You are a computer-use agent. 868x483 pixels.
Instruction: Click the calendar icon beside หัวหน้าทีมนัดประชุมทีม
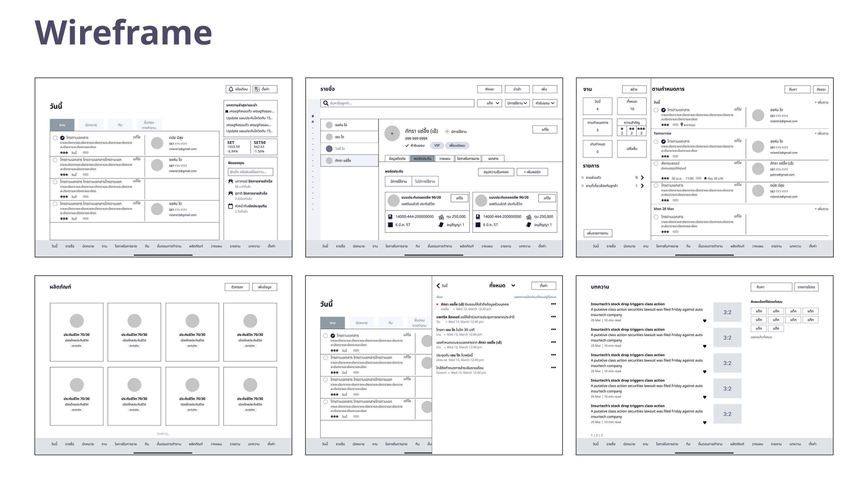point(231,206)
